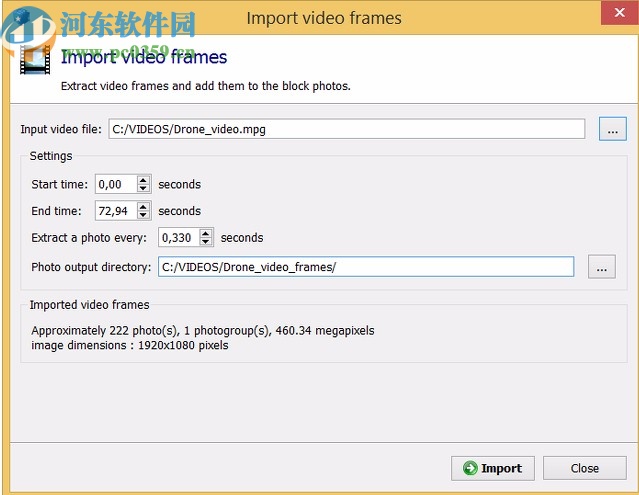This screenshot has height=495, width=639.
Task: Browse for the photo output directory
Action: (602, 267)
